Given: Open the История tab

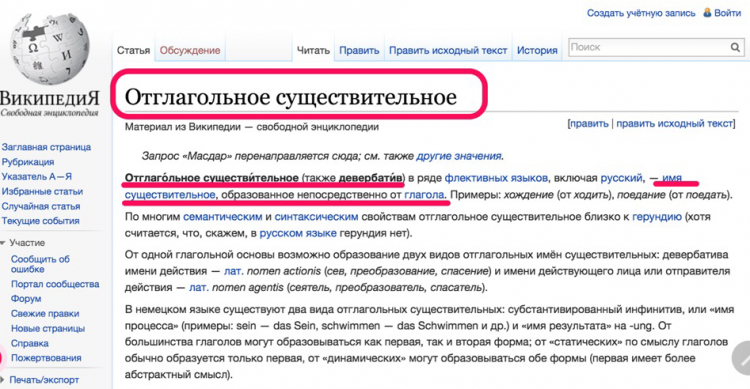Looking at the screenshot, I should pos(537,50).
